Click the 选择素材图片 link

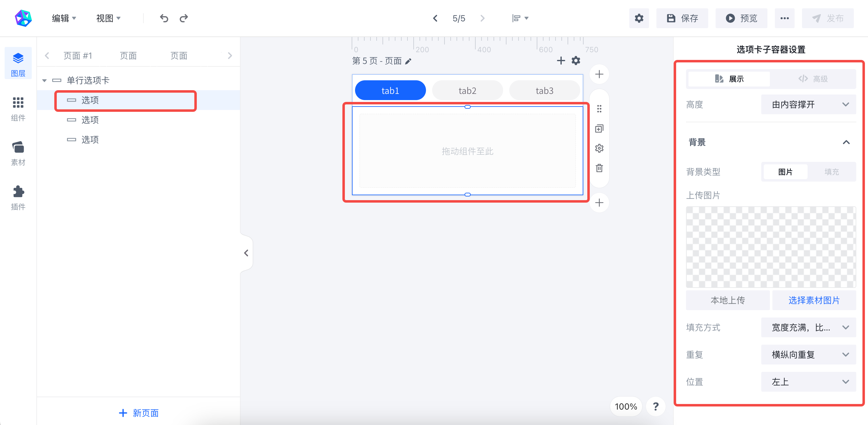point(814,300)
